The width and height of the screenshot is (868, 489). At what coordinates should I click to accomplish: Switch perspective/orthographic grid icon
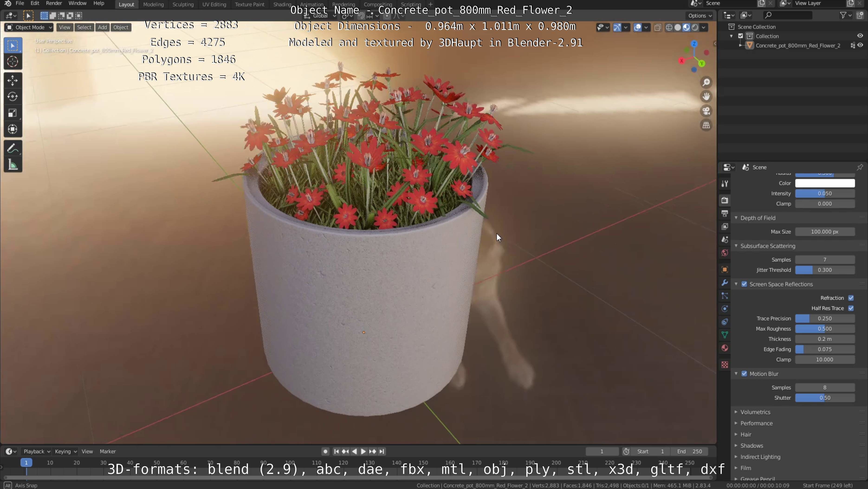pyautogui.click(x=706, y=125)
